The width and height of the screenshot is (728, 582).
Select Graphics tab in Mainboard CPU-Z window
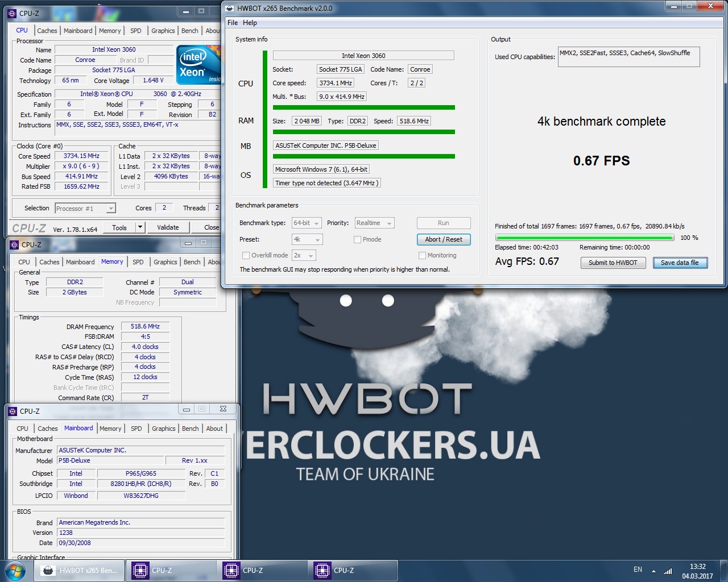click(164, 429)
